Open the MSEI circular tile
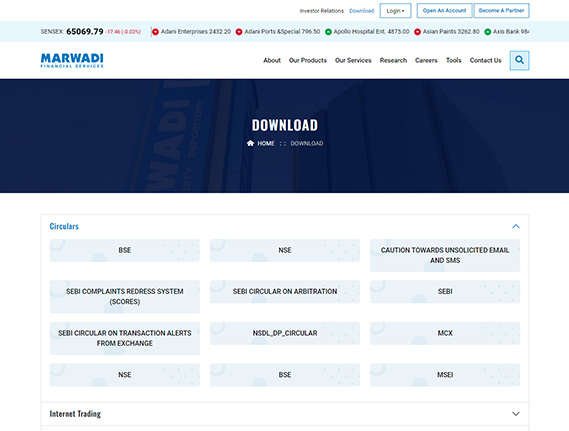The image size is (569, 431). (x=445, y=375)
